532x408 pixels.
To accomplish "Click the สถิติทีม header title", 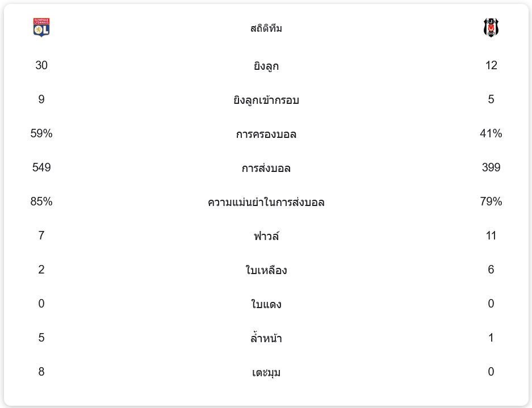I will pos(266,28).
